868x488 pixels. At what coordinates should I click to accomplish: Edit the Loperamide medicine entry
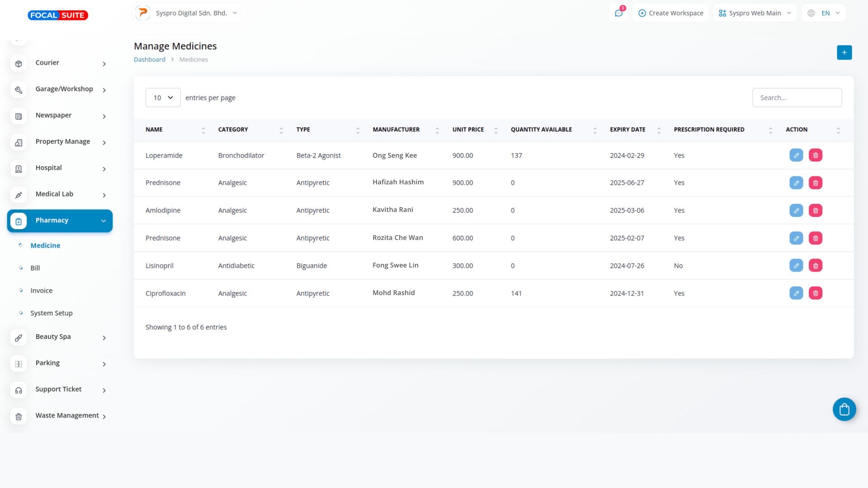click(796, 155)
